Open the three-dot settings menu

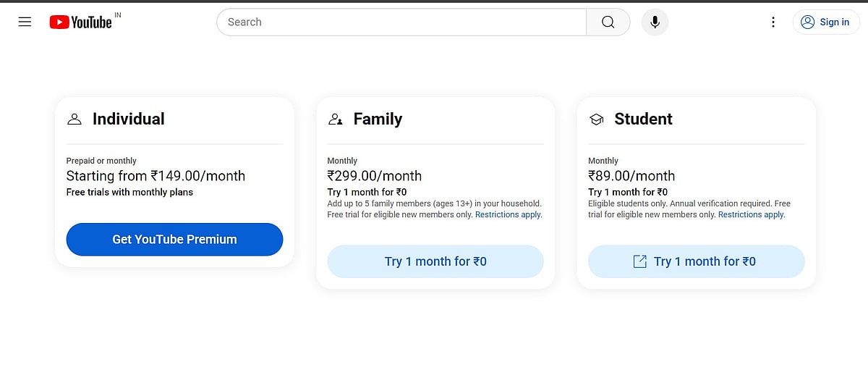coord(773,22)
